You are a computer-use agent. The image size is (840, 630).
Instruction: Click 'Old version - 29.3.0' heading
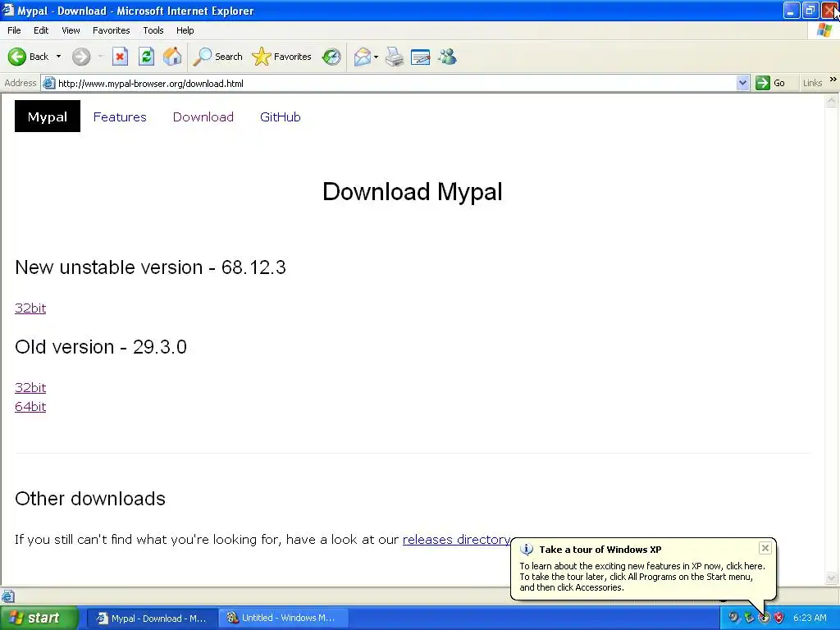101,347
